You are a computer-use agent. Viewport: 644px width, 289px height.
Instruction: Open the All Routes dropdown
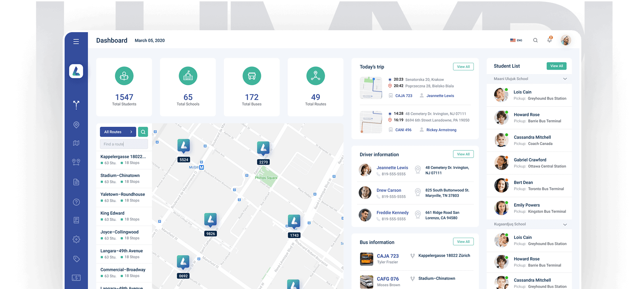118,132
